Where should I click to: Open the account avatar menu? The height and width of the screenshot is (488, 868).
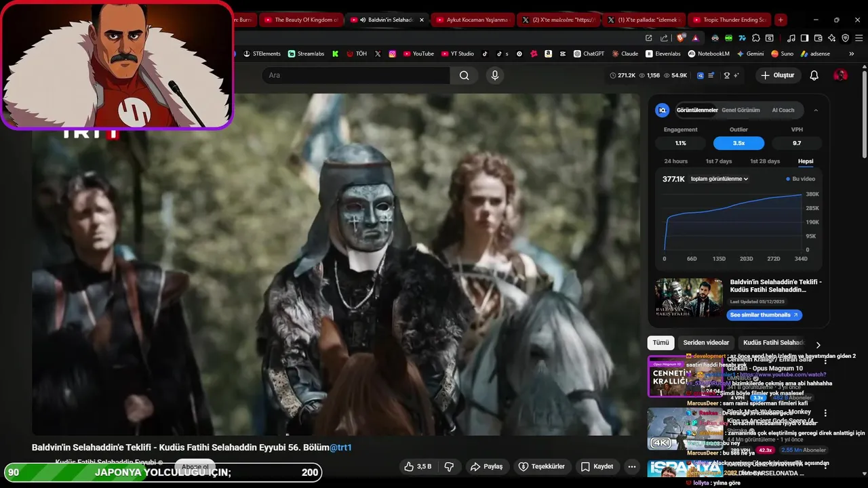pos(840,75)
